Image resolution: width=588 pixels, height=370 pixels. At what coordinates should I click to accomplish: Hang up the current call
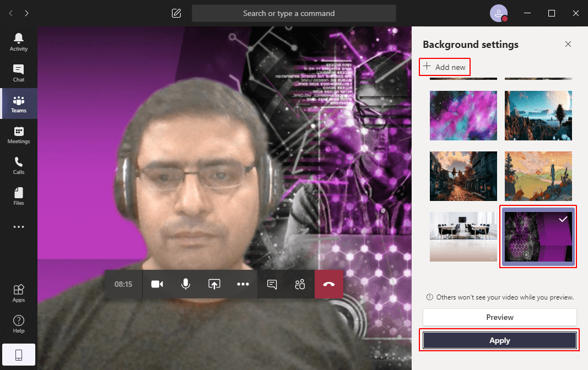coord(329,284)
